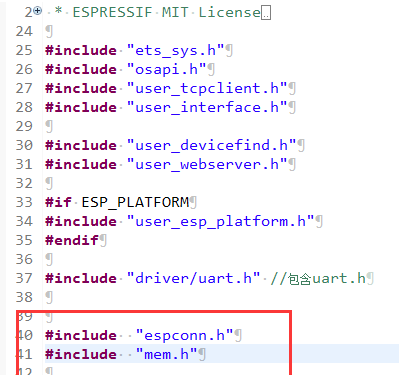Place cursor in "user_devicefind.h" string
Image resolution: width=399 pixels, height=375 pixels.
(x=212, y=145)
